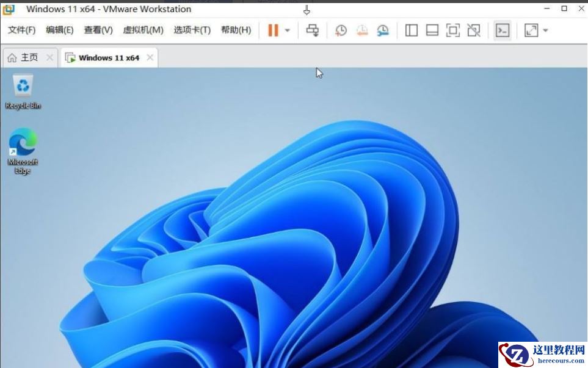The image size is (588, 368).
Task: Revert the VM to its snapshot
Action: [362, 30]
